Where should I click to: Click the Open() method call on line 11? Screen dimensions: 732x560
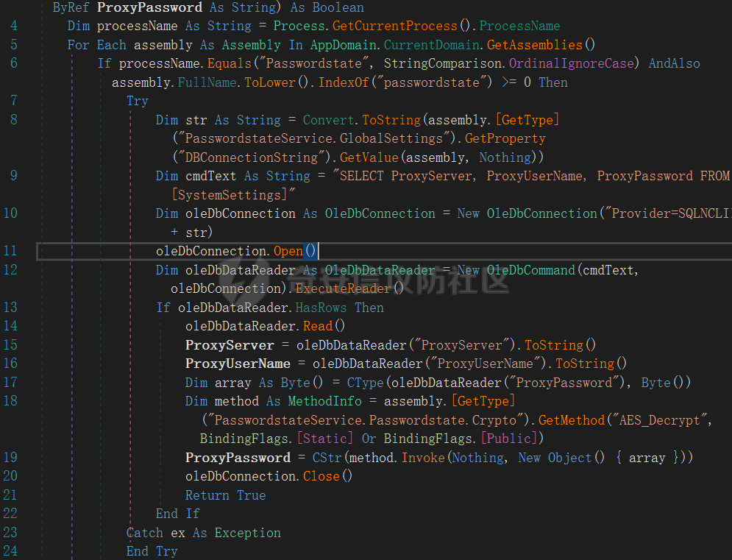(x=294, y=251)
